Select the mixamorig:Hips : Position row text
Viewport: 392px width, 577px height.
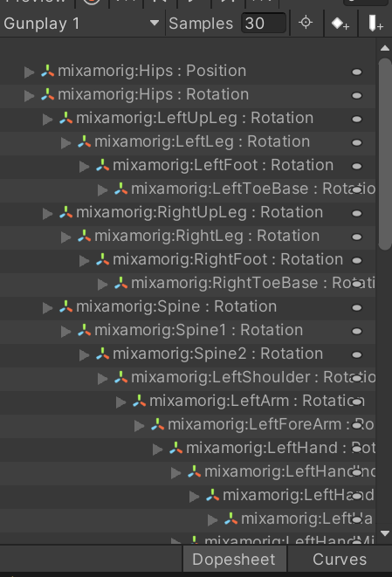pos(152,71)
